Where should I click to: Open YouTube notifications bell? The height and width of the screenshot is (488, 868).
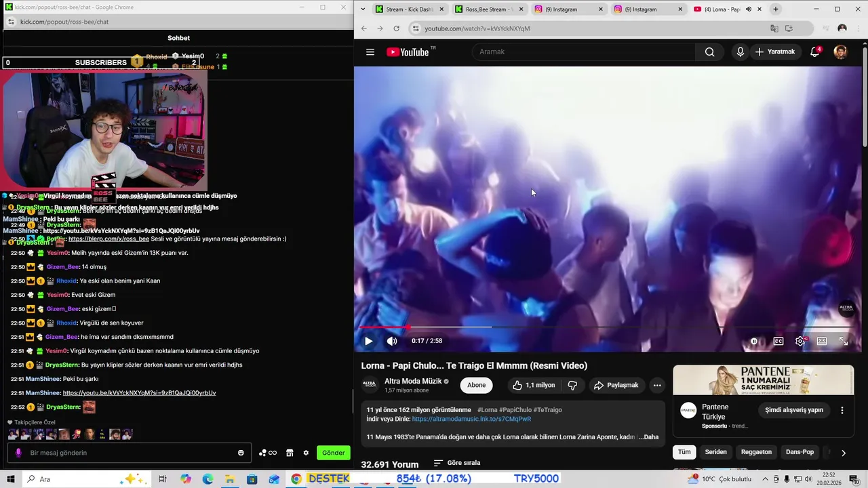tap(815, 52)
